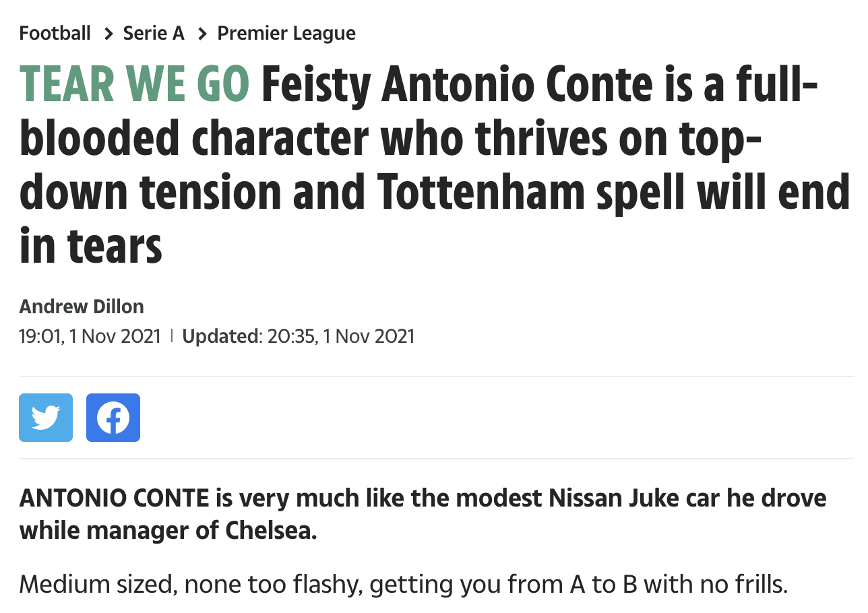Viewport: 868px width, 613px height.
Task: Click the Medium sized, none too flashy paragraph
Action: coord(403,584)
